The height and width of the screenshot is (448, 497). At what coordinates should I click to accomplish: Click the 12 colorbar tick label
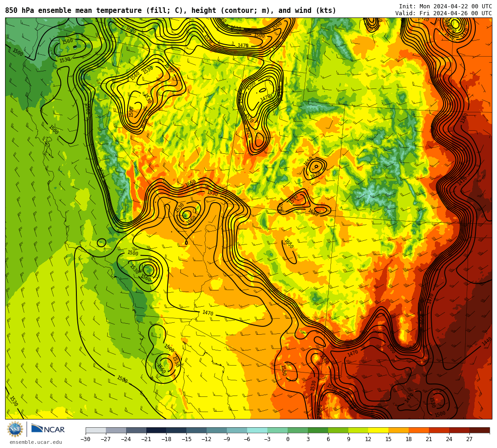(x=368, y=439)
